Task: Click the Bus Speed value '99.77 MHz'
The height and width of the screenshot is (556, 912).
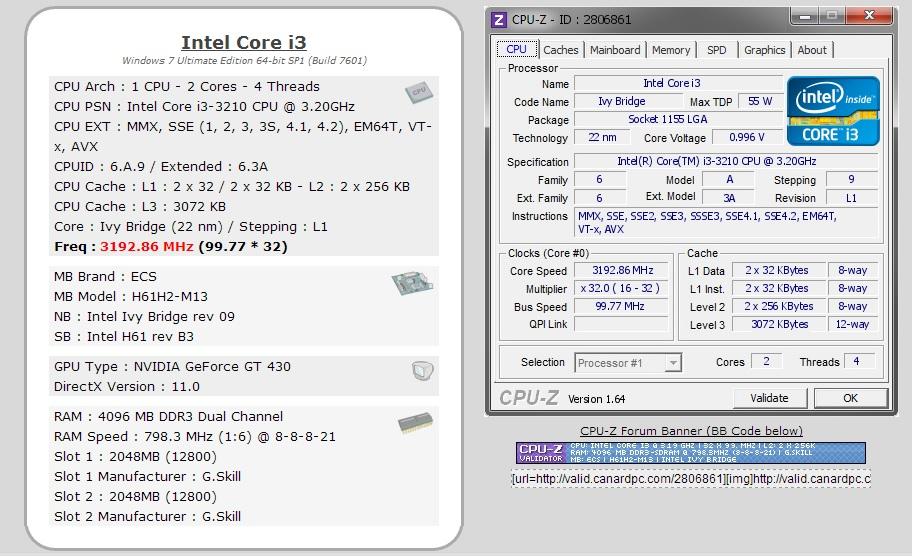Action: 622,306
